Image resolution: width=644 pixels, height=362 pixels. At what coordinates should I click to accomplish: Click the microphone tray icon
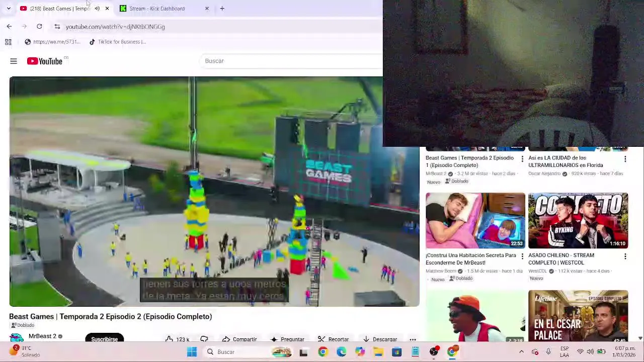pyautogui.click(x=548, y=352)
